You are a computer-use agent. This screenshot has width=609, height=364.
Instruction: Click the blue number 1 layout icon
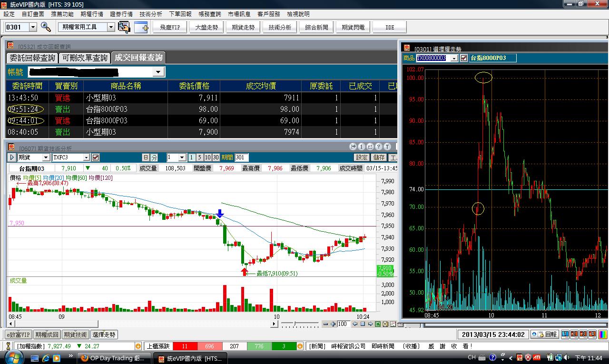565,334
